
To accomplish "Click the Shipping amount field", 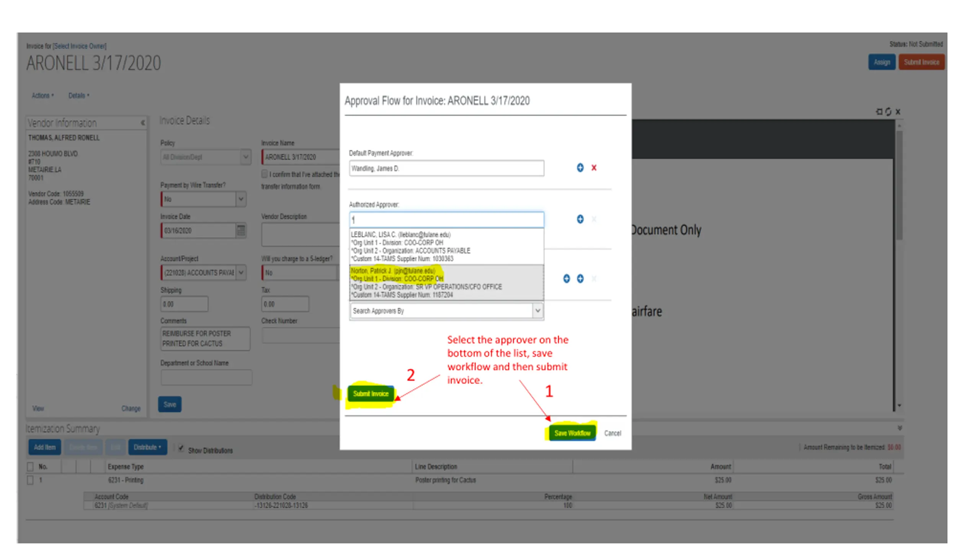I will point(185,304).
